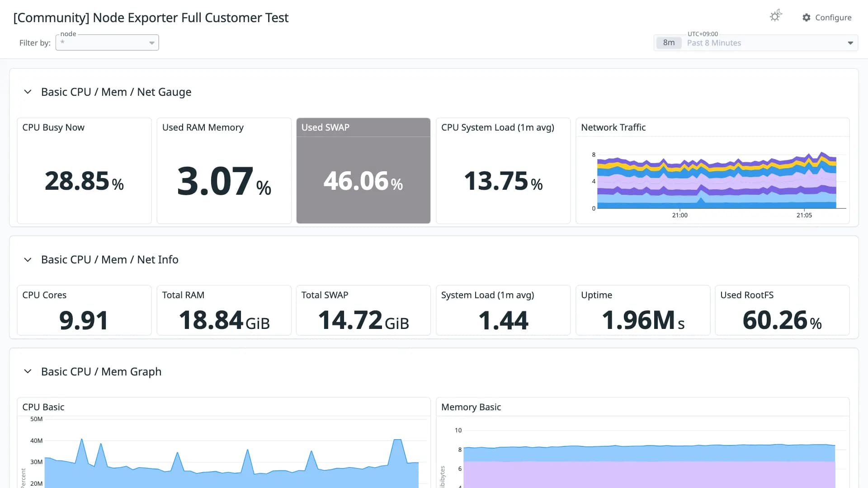
Task: Select the CPU Busy Now widget title
Action: pos(53,127)
